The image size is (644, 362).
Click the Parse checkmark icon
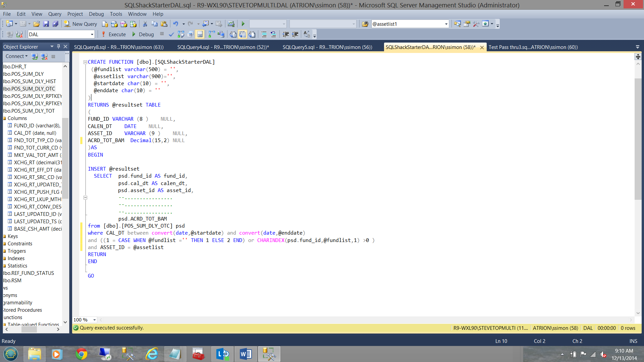point(171,34)
